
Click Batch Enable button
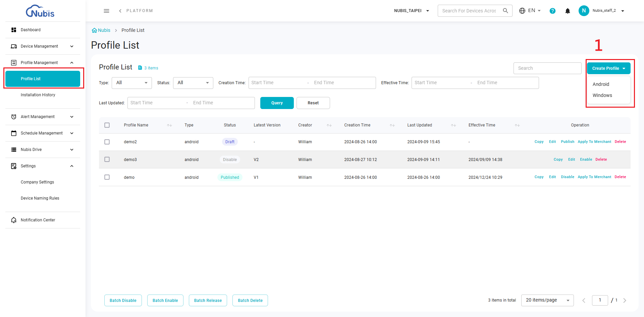pyautogui.click(x=165, y=301)
